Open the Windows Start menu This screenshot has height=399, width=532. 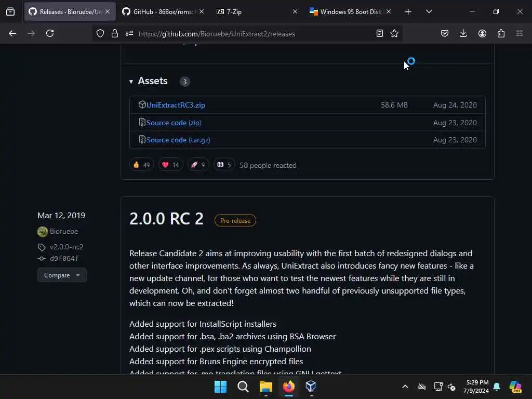(220, 387)
